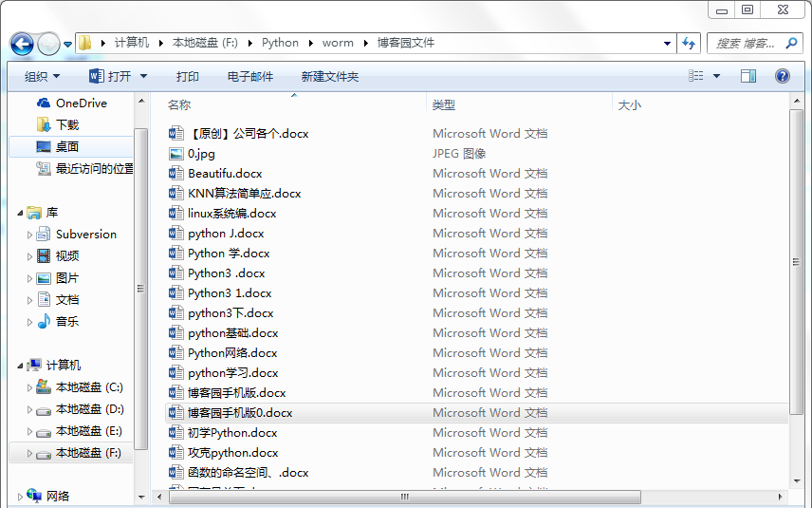Image resolution: width=812 pixels, height=508 pixels.
Task: Click the search magnifier icon
Action: pos(791,43)
